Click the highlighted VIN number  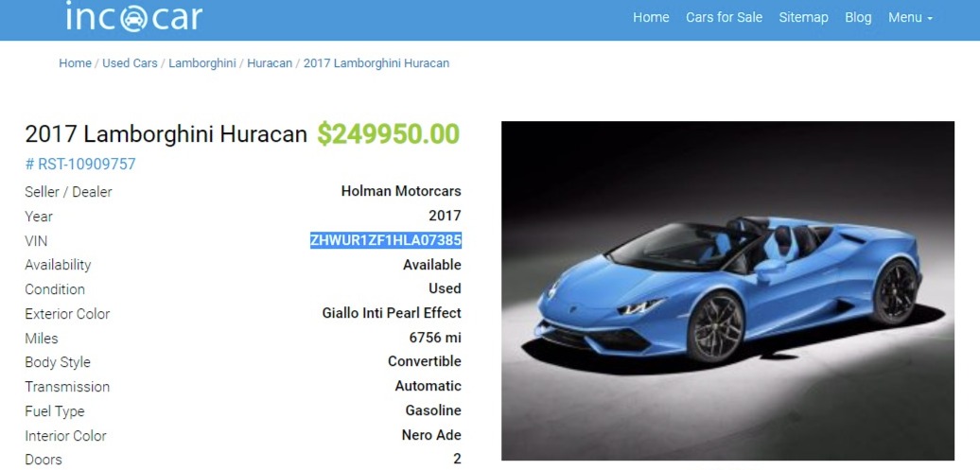[x=386, y=240]
